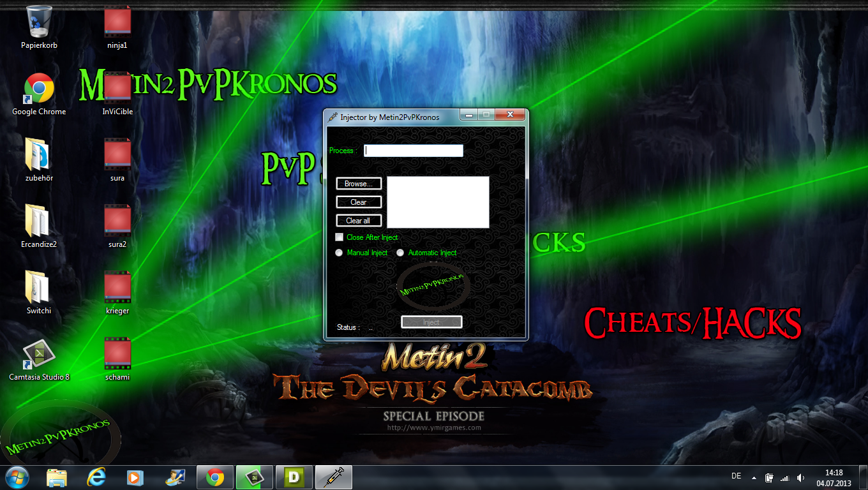Open the Injector app from the taskbar syringe icon

[334, 477]
